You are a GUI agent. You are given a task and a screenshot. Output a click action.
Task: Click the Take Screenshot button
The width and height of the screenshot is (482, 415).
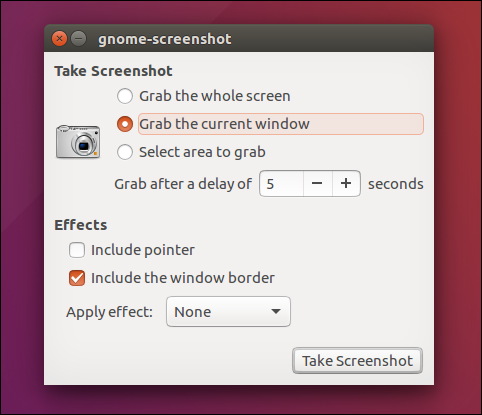tap(357, 361)
